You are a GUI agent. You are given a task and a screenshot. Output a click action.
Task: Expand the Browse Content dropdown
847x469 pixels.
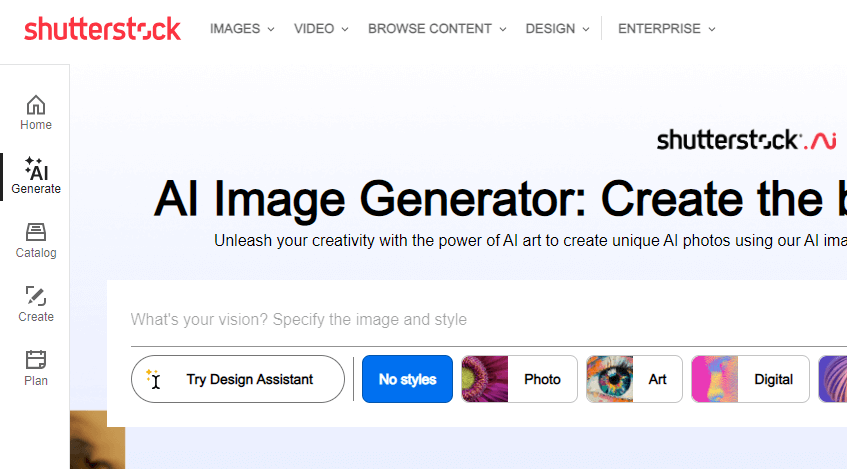437,29
